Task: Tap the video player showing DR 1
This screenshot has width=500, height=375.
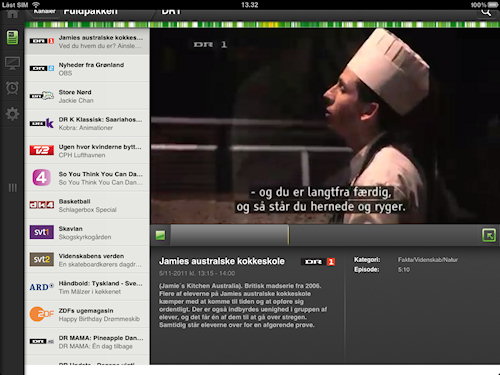Action: (325, 126)
